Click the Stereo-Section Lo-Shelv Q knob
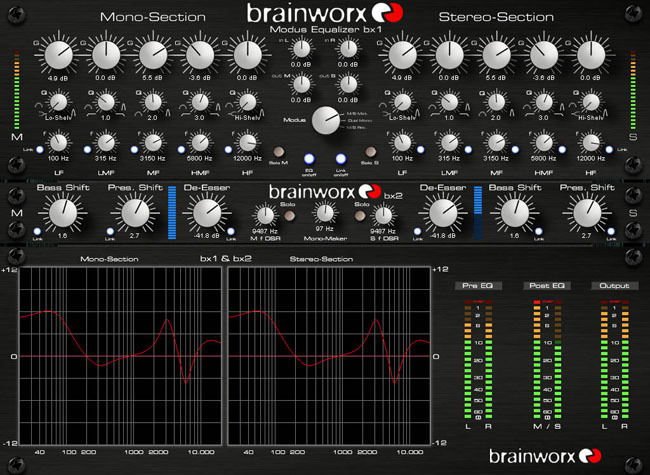650x475 pixels. coord(403,102)
